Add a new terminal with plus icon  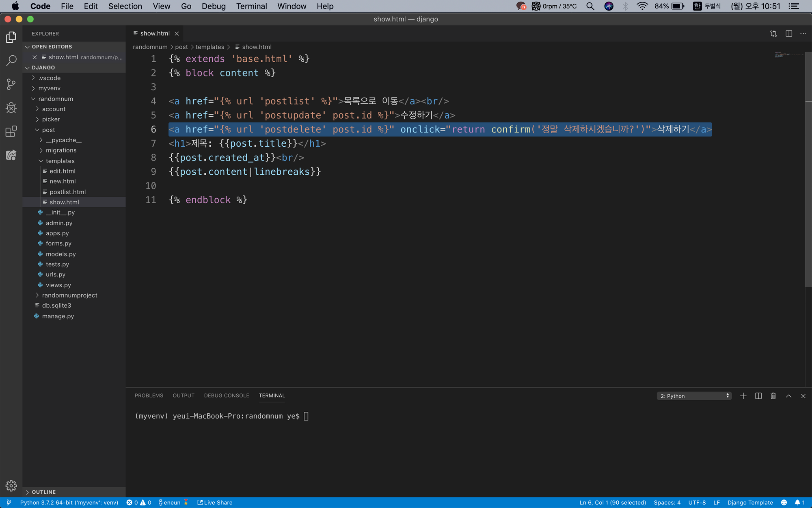743,396
